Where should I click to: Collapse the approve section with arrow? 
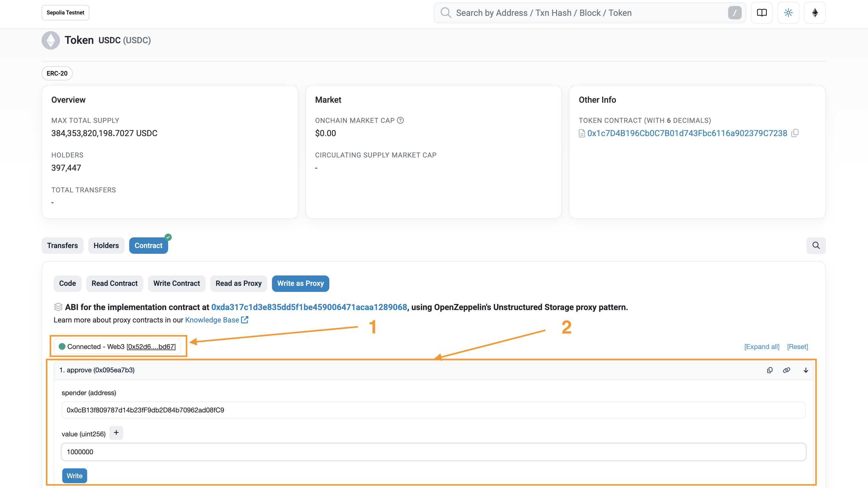806,370
